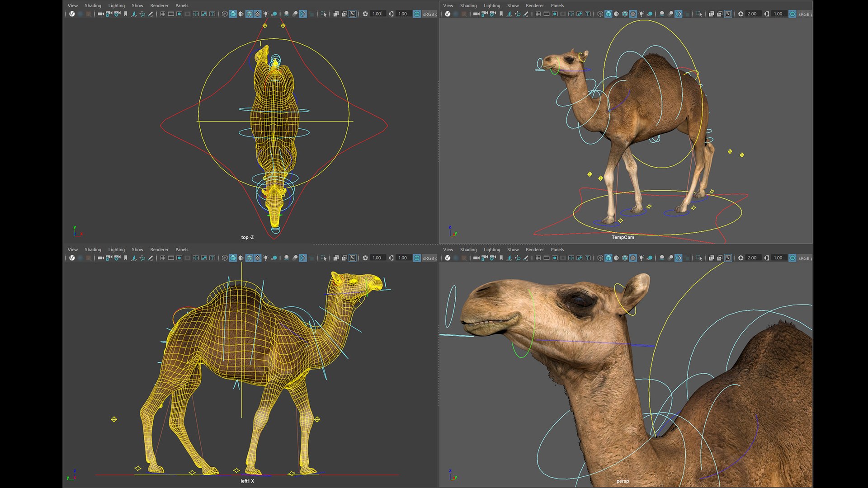Click Isolate Select icon in persp panel
Screen dimensions: 868x488
point(699,258)
